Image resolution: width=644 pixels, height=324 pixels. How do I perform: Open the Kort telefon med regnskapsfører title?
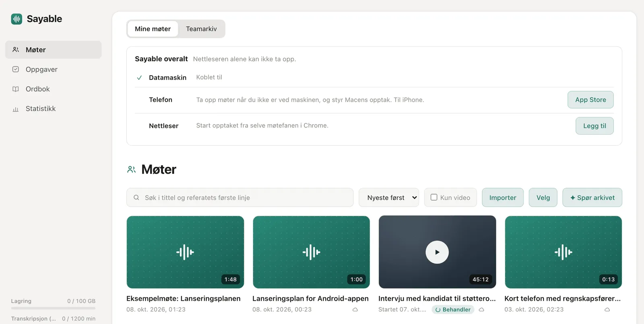562,299
